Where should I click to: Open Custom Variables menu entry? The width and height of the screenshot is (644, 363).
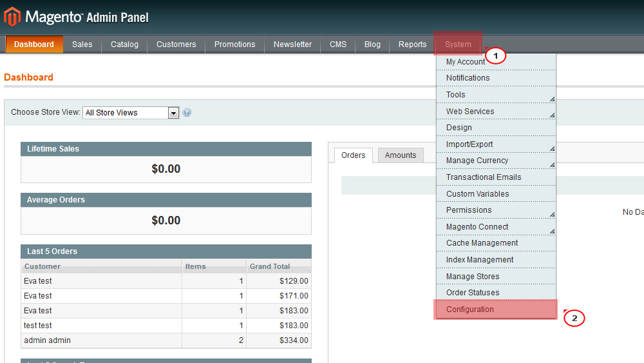(496, 193)
